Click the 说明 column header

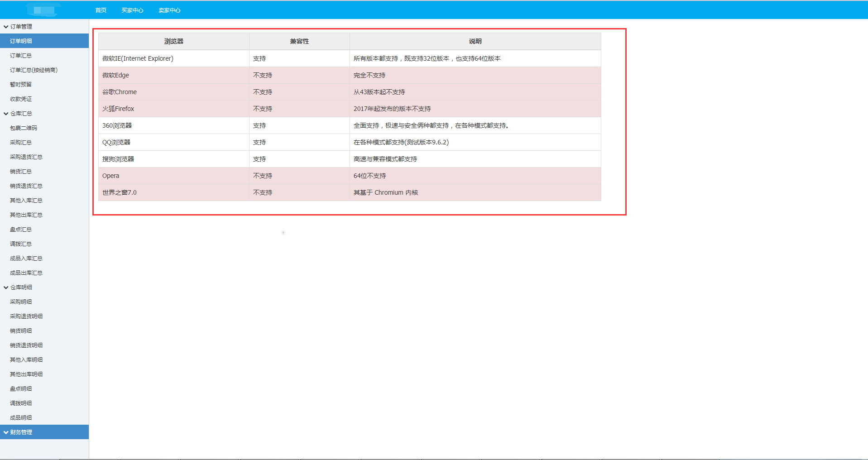pos(475,41)
